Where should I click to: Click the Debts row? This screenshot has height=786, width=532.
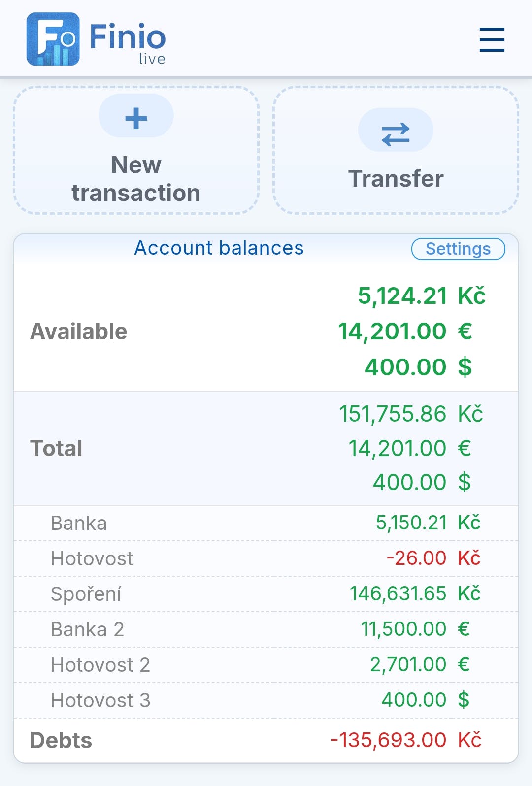coord(266,740)
